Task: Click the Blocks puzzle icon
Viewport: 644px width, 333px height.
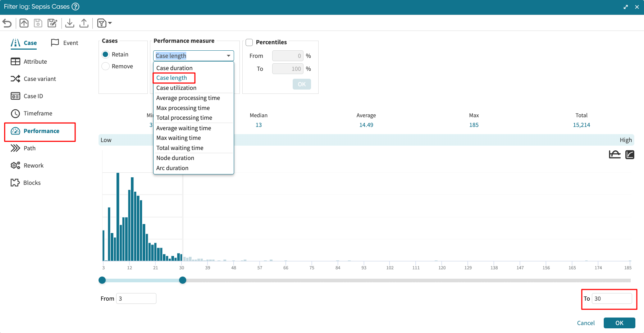Action: pos(15,183)
